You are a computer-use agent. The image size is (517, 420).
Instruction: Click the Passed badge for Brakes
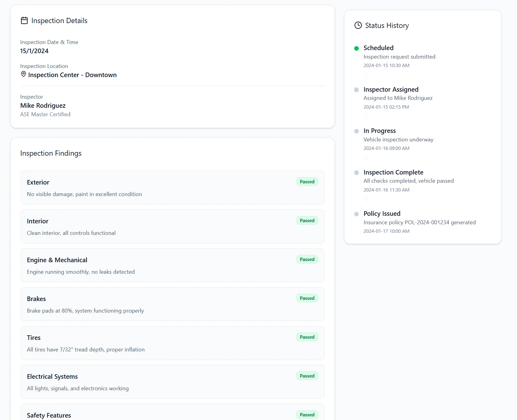[x=307, y=298]
